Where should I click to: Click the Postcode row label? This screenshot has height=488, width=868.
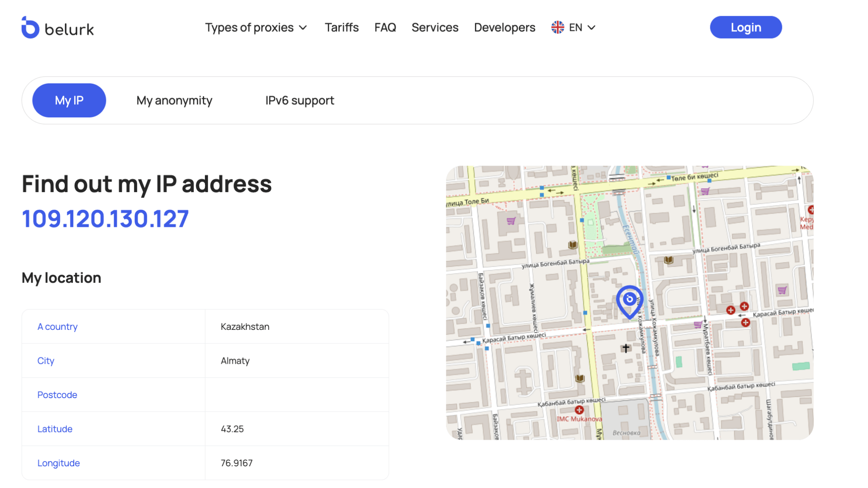57,395
